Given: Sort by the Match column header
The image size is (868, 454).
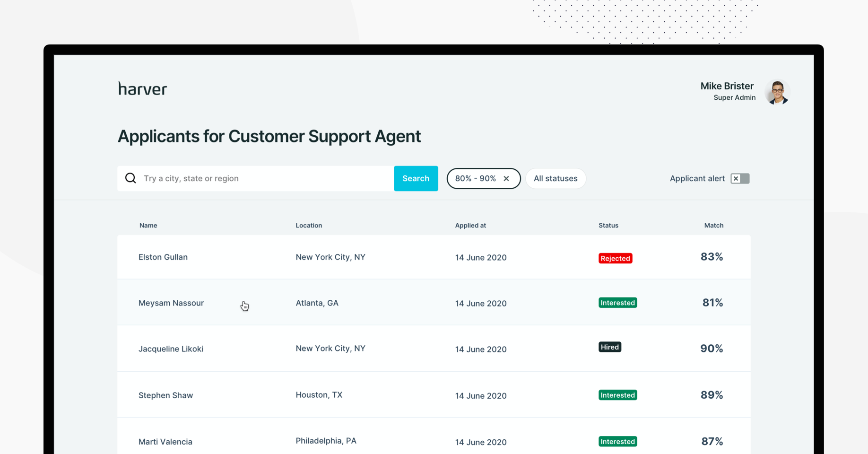Looking at the screenshot, I should [x=713, y=226].
